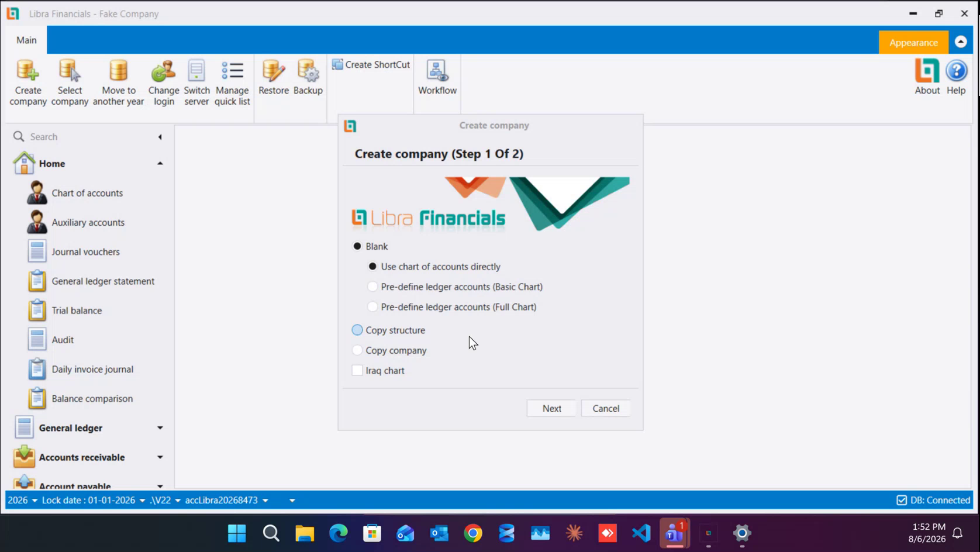Switch to the Main ribbon tab

(26, 40)
